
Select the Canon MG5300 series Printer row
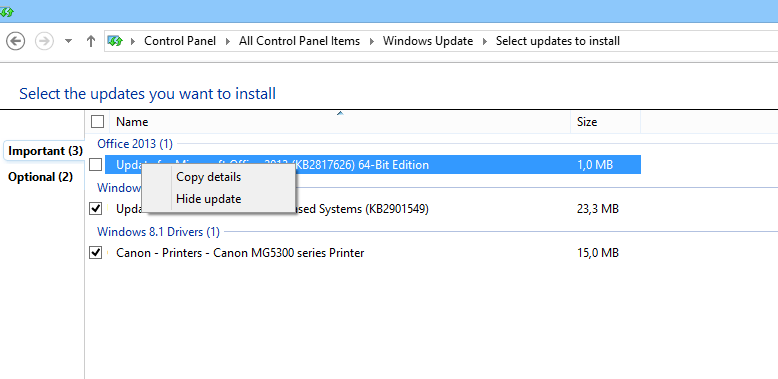pyautogui.click(x=373, y=253)
